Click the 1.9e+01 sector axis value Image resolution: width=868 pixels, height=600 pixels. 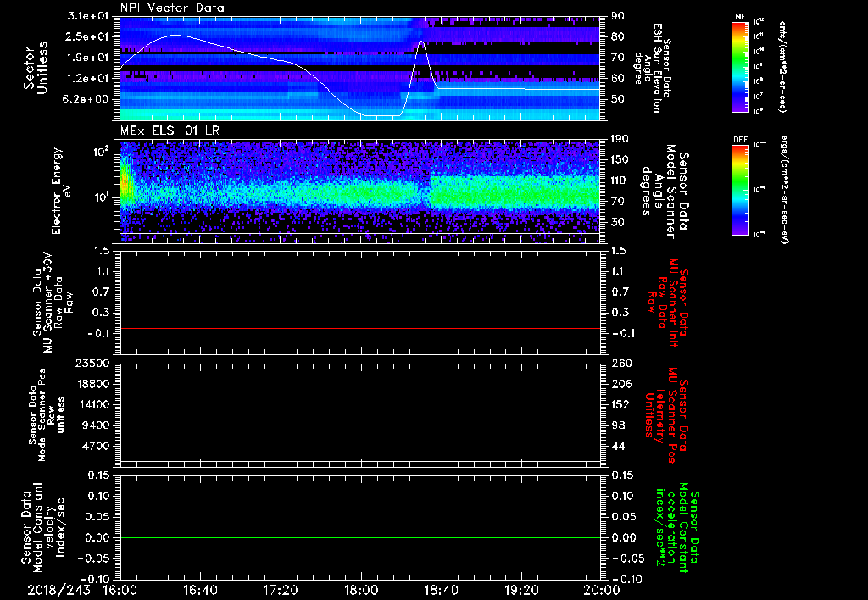coord(88,58)
